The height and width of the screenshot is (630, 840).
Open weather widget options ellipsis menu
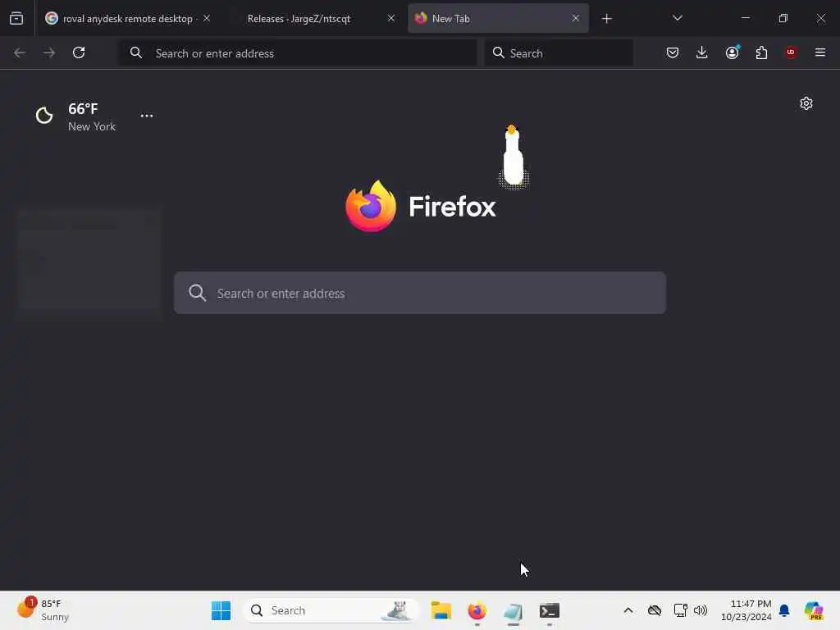click(x=146, y=116)
